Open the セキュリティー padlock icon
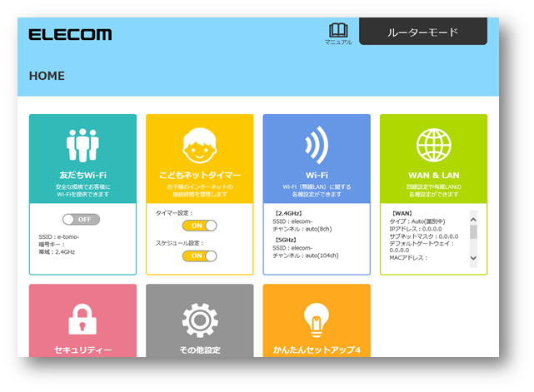534x392 pixels. pos(82,320)
